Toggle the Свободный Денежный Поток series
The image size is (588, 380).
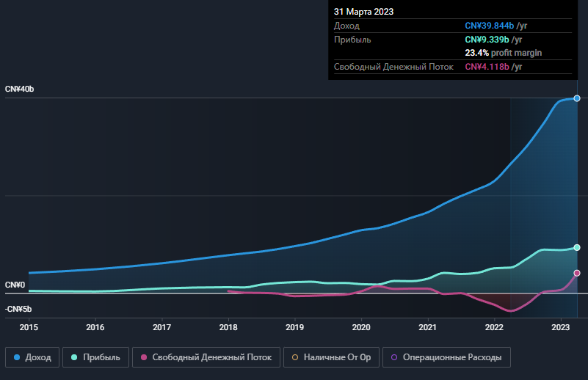(x=206, y=357)
